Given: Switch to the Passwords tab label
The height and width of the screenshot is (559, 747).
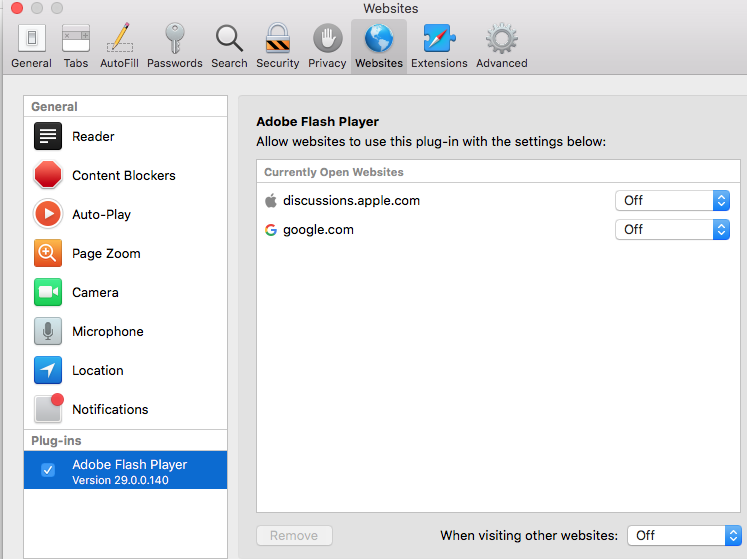Looking at the screenshot, I should 174,63.
